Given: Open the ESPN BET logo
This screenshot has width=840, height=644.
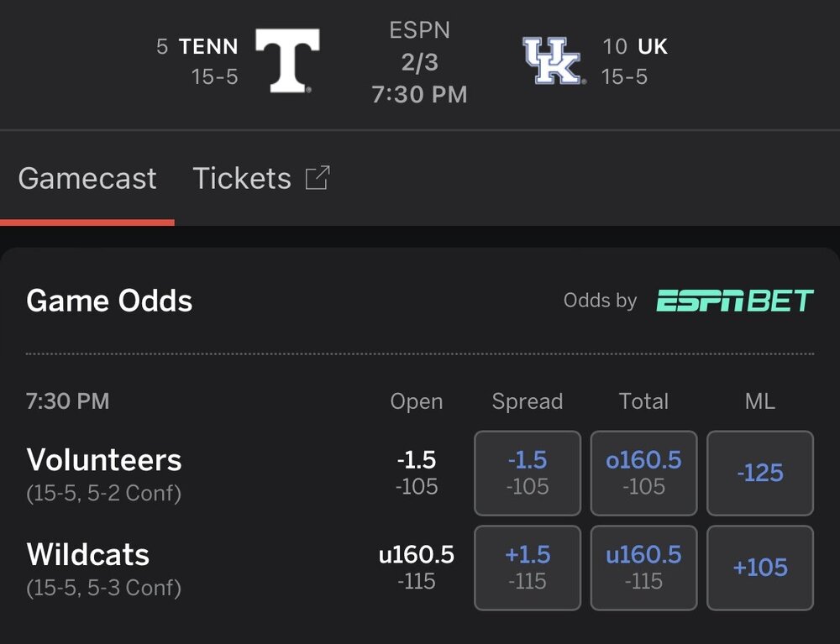Looking at the screenshot, I should tap(735, 301).
